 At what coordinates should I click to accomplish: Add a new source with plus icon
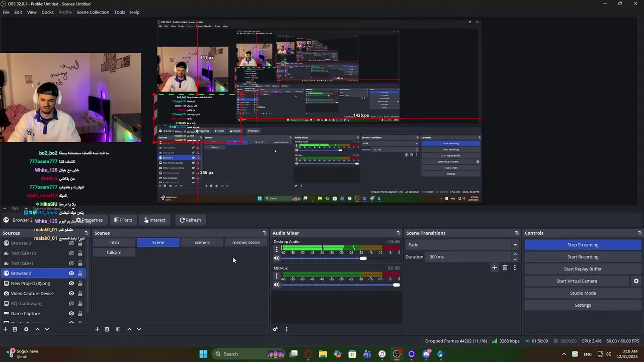coord(6,329)
